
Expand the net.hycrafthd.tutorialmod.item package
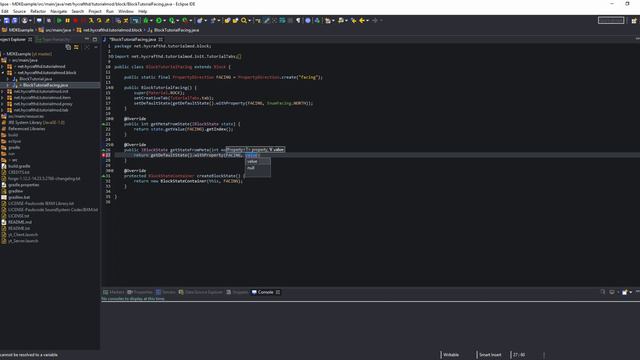pyautogui.click(x=2, y=98)
